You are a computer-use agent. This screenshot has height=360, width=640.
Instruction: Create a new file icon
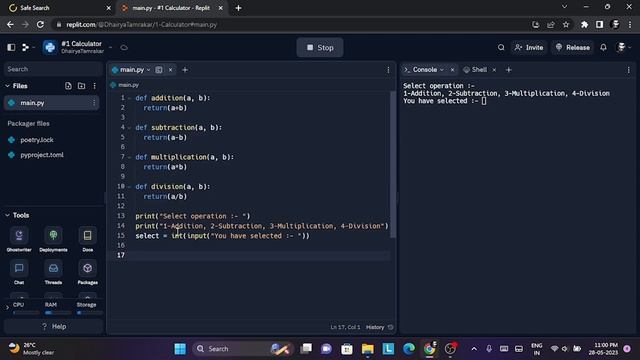(x=68, y=86)
